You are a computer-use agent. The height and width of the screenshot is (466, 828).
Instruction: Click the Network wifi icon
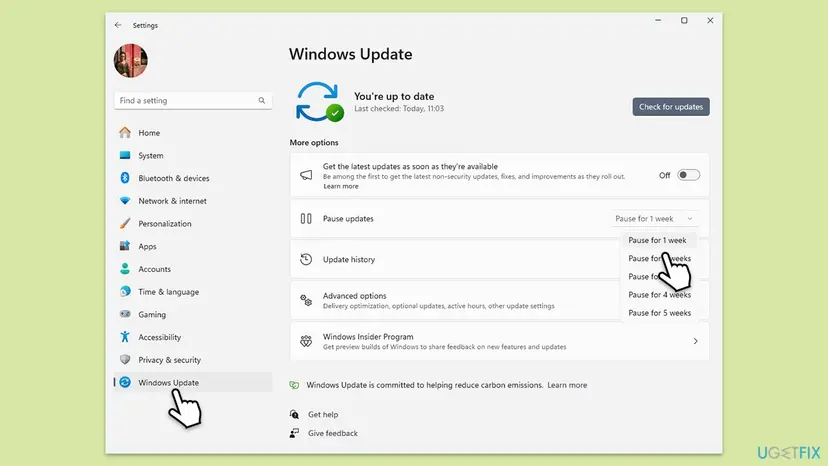coord(125,201)
